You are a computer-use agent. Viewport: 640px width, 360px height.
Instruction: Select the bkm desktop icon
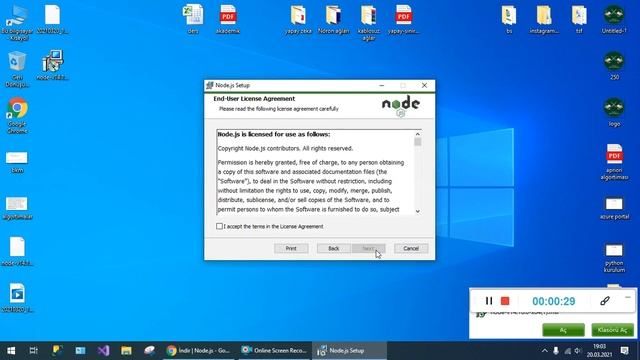[17, 162]
